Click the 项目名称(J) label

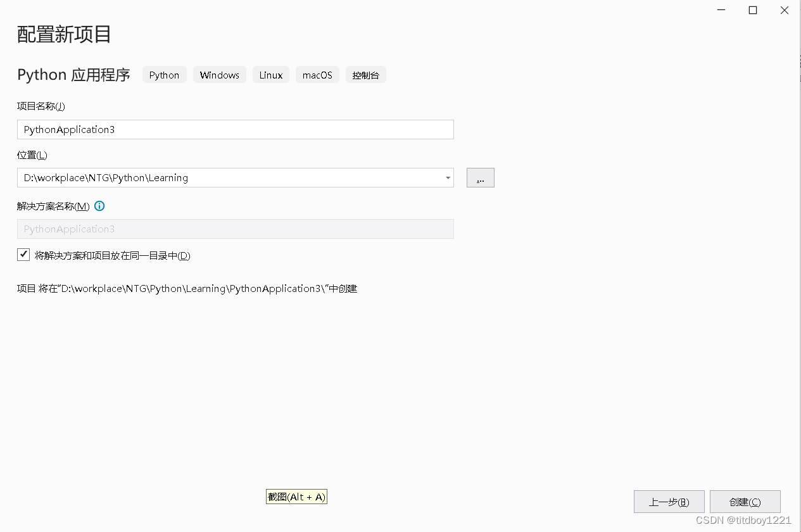coord(41,106)
